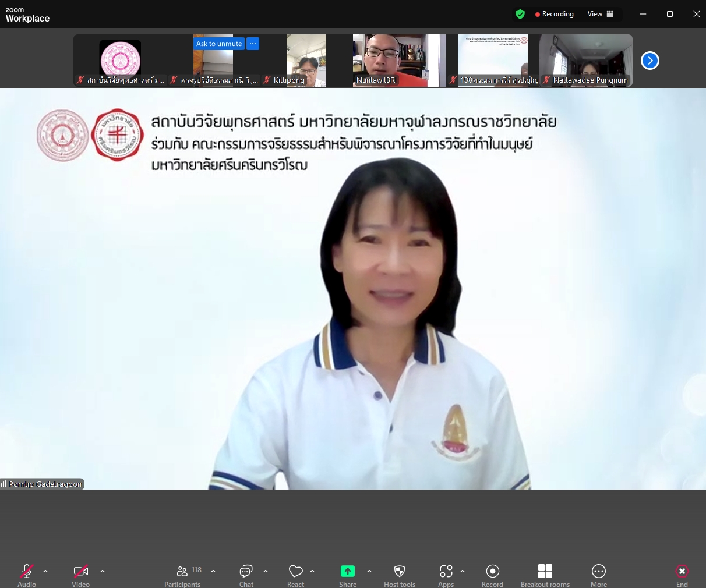Minimize the Zoom window
Viewport: 706px width, 588px height.
[643, 14]
